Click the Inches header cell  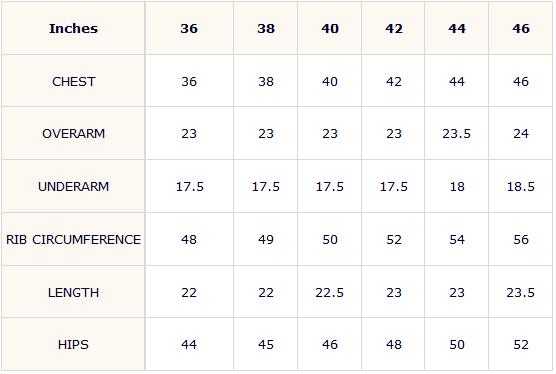click(73, 28)
